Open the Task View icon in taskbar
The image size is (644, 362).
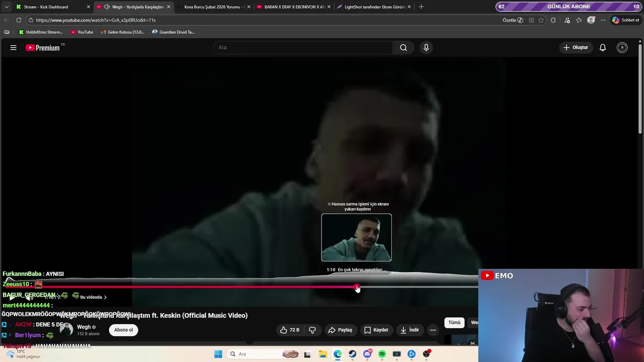307,354
